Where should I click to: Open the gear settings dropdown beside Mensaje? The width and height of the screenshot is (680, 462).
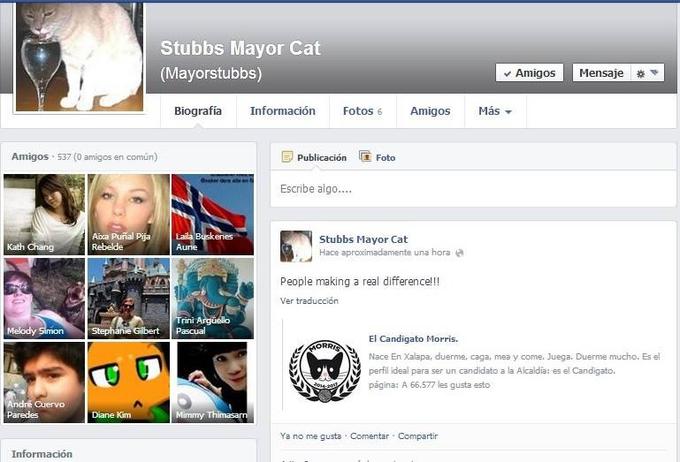point(647,73)
